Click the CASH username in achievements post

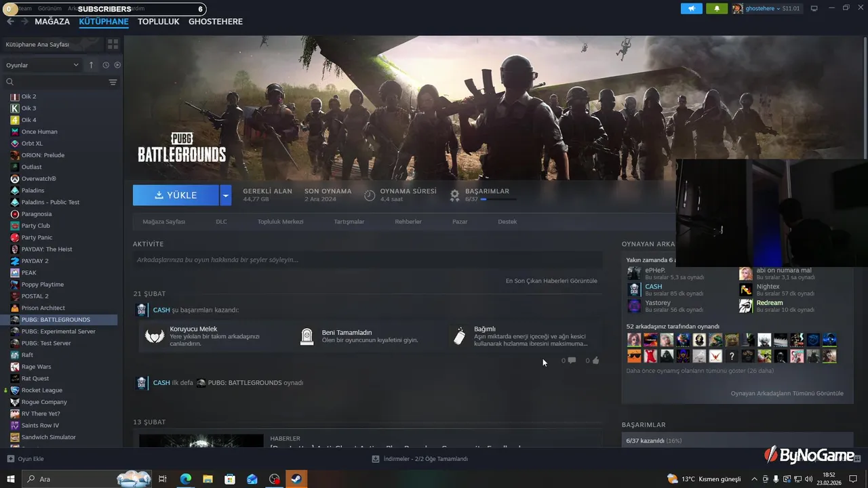click(x=161, y=310)
